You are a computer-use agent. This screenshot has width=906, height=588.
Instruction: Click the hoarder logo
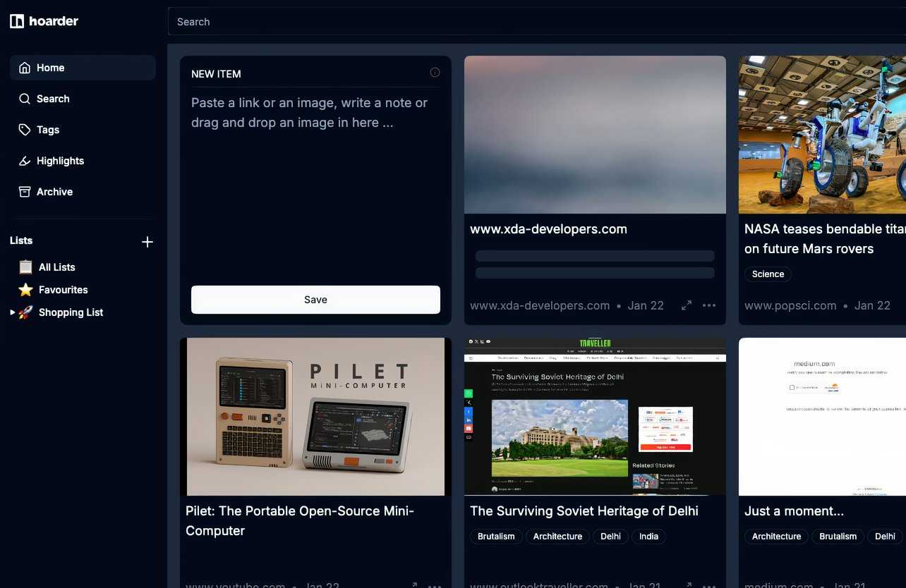44,21
